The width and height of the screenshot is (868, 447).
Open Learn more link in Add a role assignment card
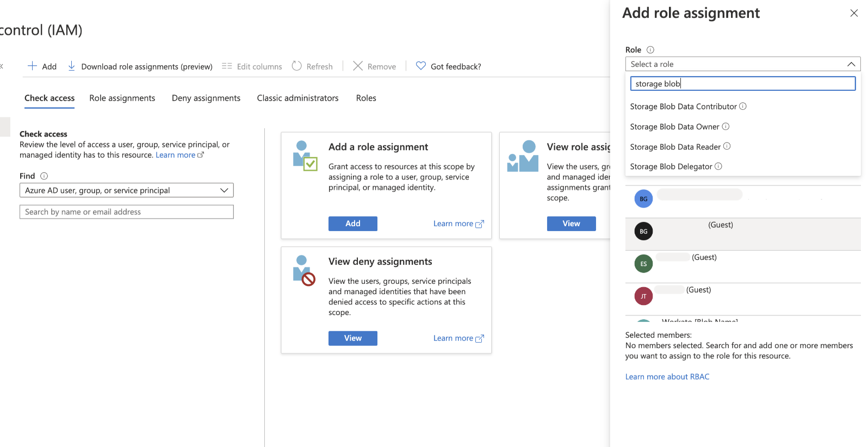(458, 223)
